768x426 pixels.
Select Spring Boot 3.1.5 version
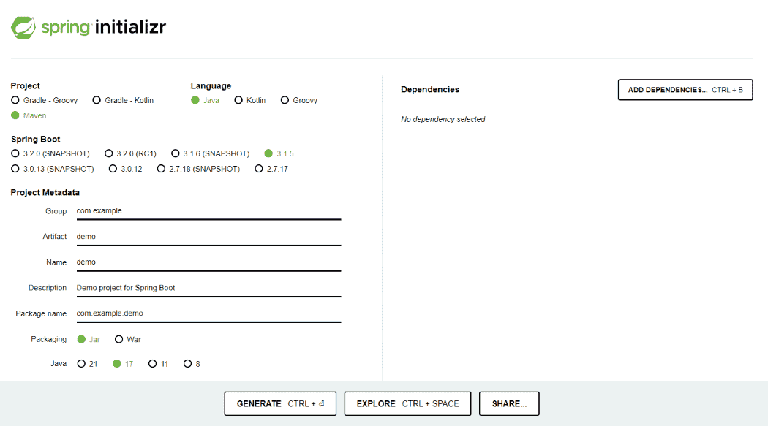pos(279,153)
